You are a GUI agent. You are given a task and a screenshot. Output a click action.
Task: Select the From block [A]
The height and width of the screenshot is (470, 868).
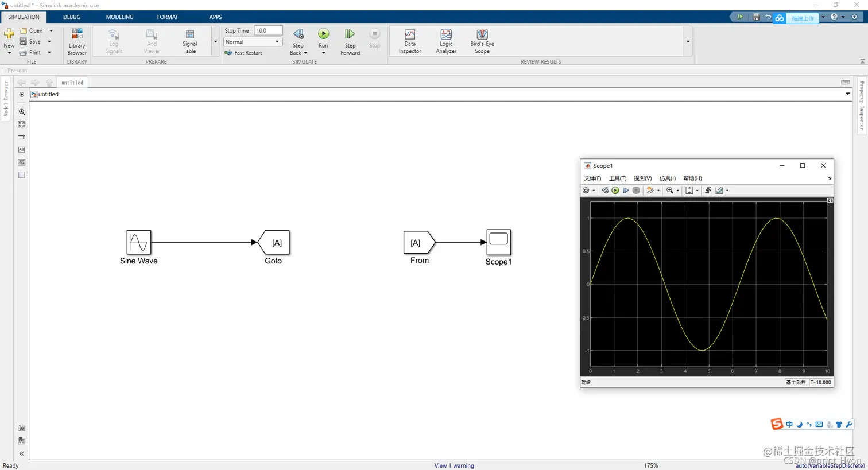tap(420, 242)
